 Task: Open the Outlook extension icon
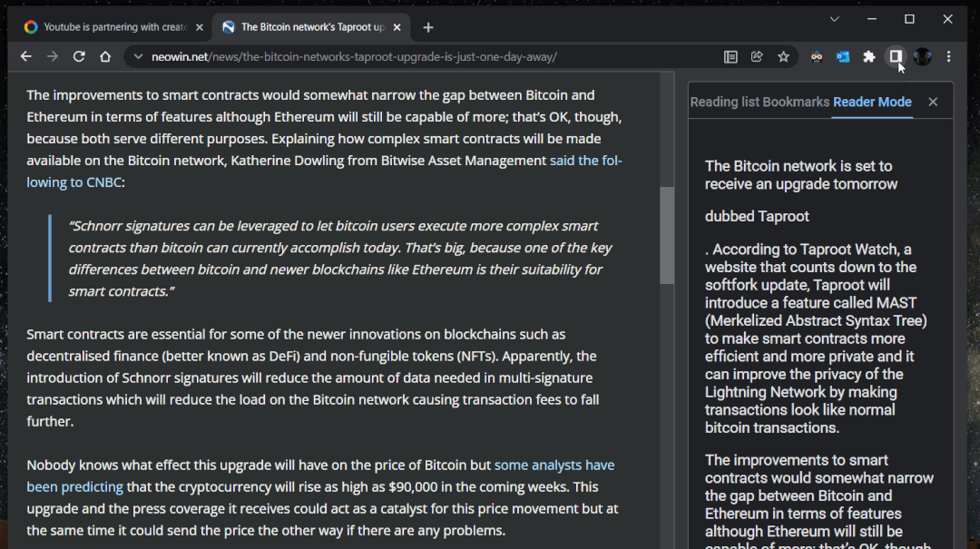[842, 56]
